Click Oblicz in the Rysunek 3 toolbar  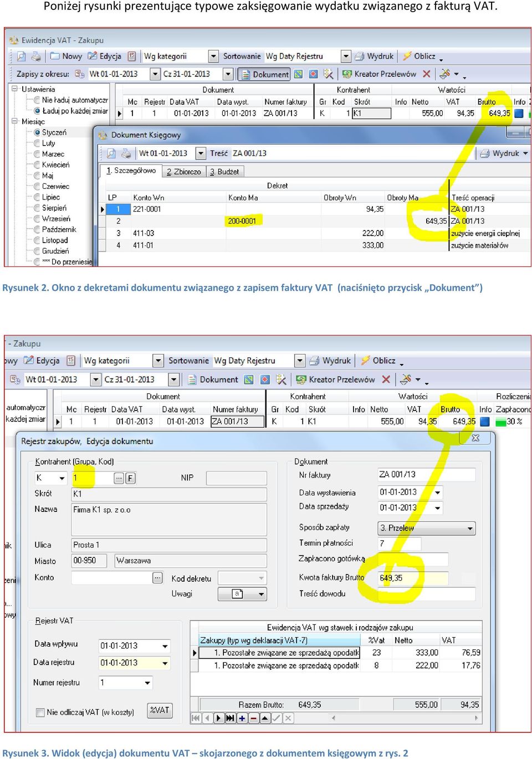378,361
